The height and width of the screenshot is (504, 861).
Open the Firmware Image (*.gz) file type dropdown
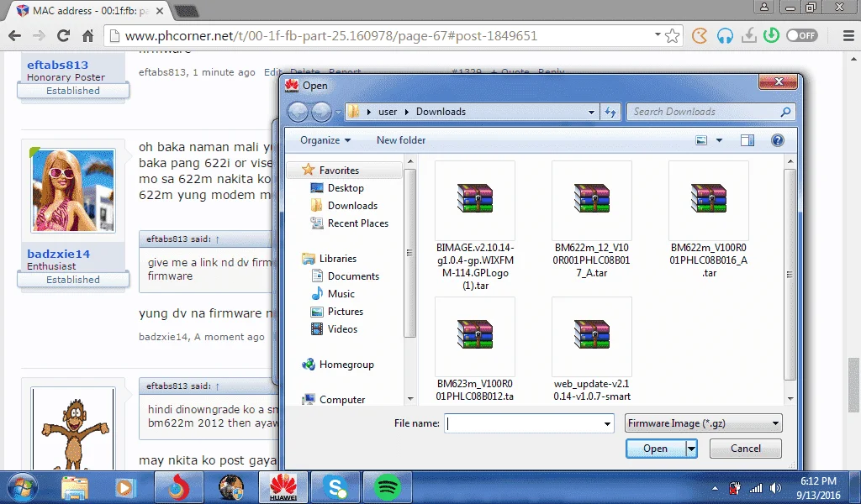point(704,423)
